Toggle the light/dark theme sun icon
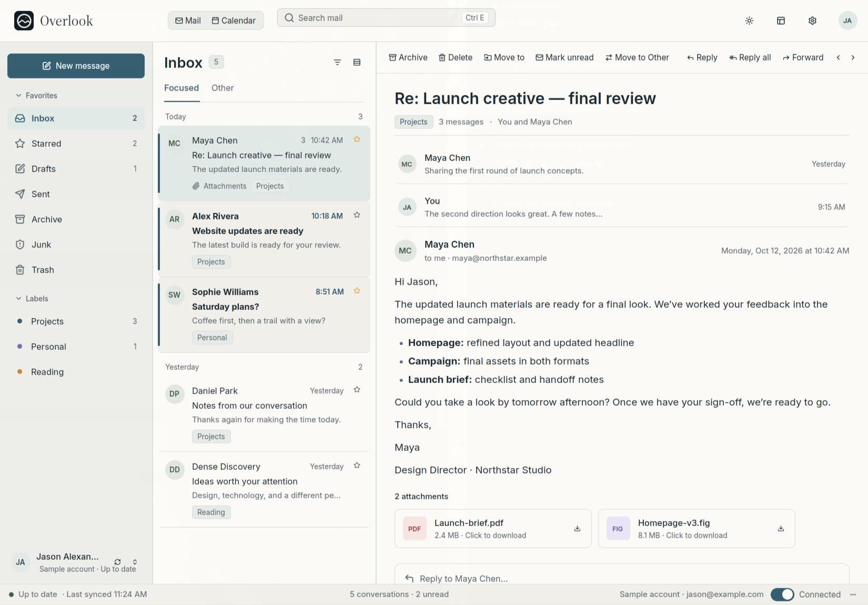Image resolution: width=868 pixels, height=605 pixels. [x=749, y=21]
